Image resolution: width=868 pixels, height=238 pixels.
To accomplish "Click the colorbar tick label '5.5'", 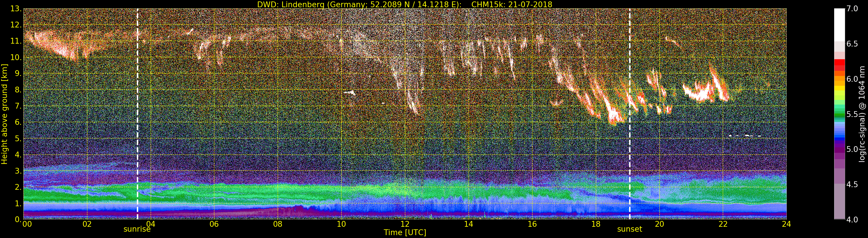I will 852,114.
